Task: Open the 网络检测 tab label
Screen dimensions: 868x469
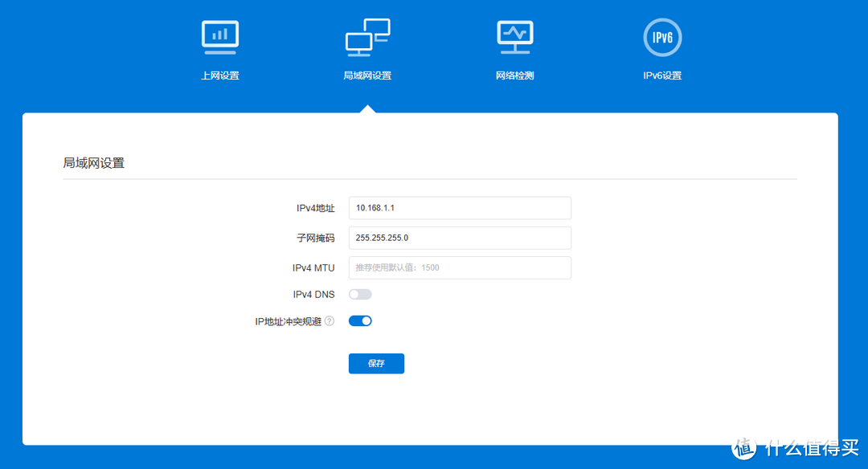Action: [514, 76]
